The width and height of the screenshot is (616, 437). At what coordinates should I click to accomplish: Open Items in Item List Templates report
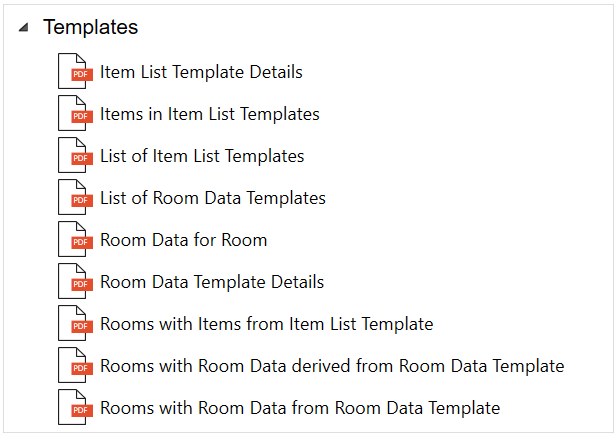[x=210, y=114]
